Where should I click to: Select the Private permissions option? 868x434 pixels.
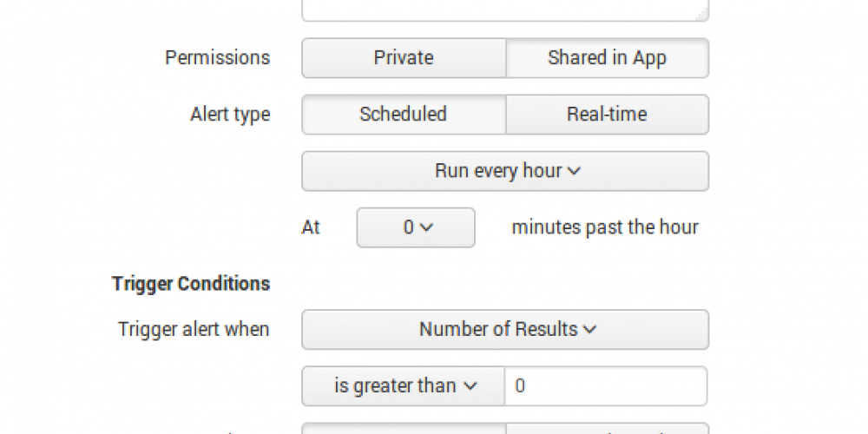coord(404,58)
